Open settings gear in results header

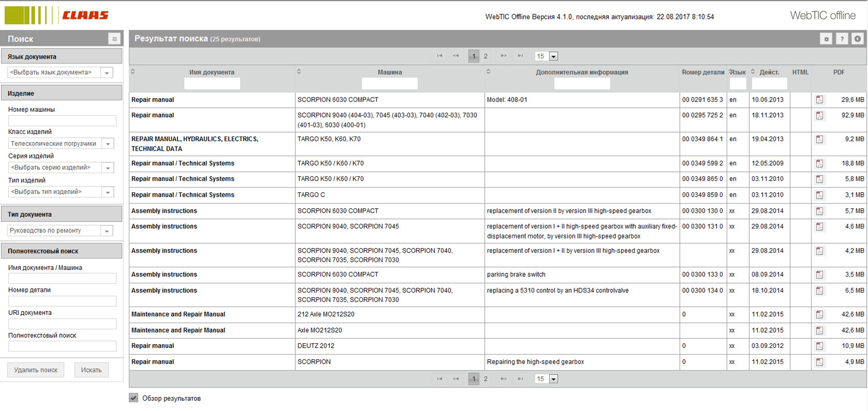tap(826, 39)
